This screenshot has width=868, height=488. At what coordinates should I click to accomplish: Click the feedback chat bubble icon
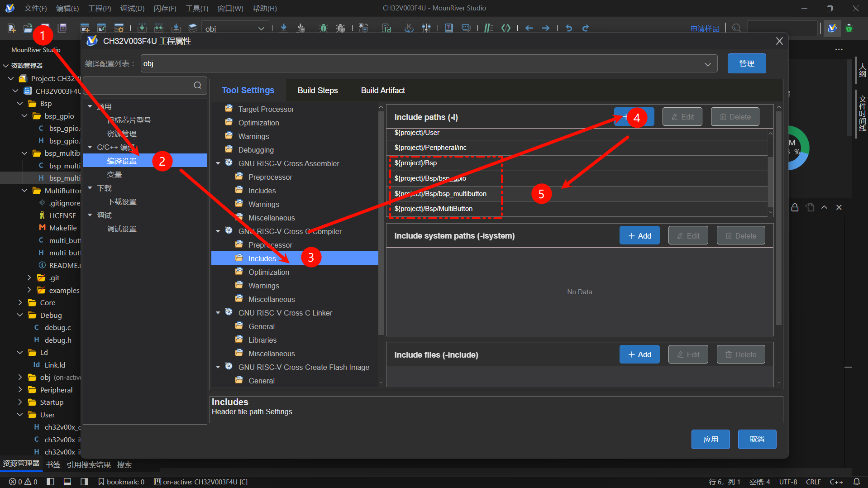pos(466,28)
